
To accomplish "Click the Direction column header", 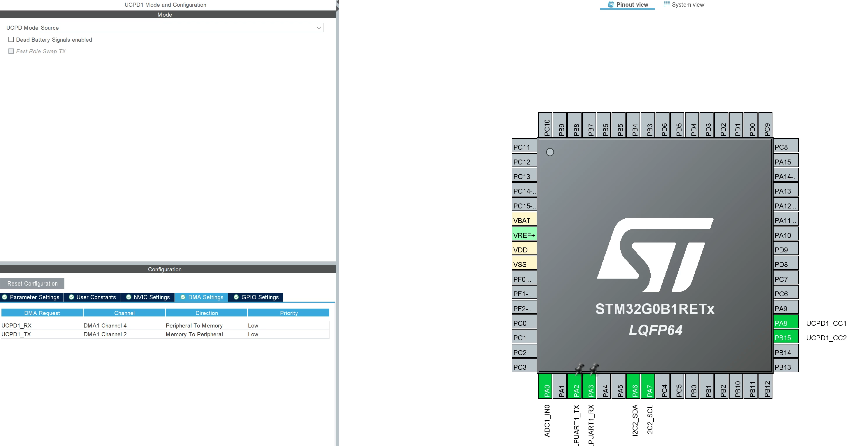I will [x=207, y=313].
